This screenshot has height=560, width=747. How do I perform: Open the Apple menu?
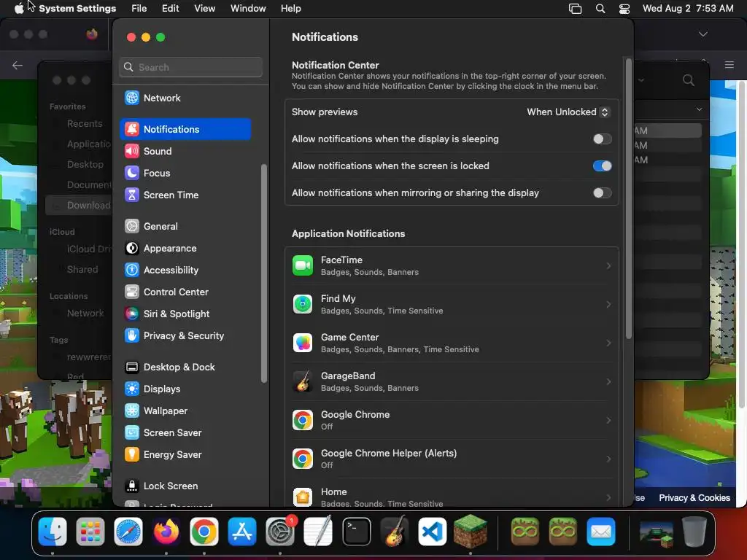pyautogui.click(x=18, y=9)
